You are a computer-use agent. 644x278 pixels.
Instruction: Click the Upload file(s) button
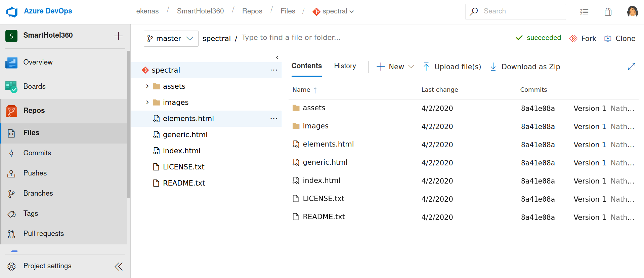click(x=452, y=67)
